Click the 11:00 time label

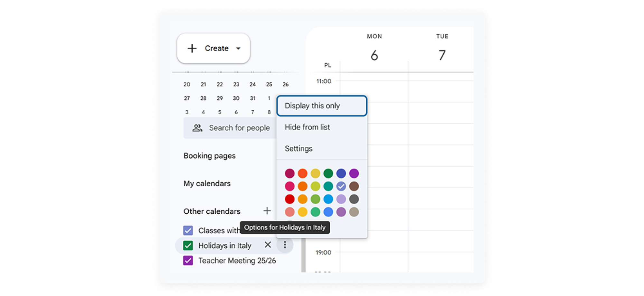pos(324,81)
